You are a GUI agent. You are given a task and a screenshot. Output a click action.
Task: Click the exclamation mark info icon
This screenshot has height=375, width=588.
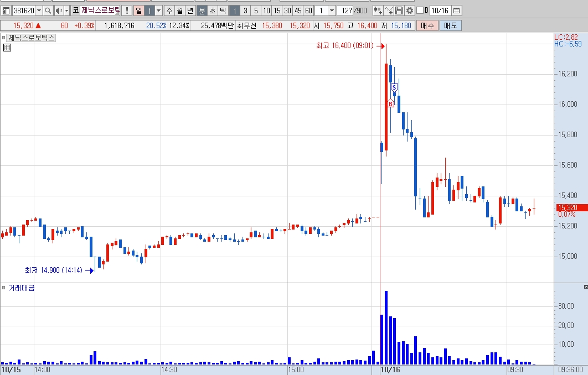point(127,11)
